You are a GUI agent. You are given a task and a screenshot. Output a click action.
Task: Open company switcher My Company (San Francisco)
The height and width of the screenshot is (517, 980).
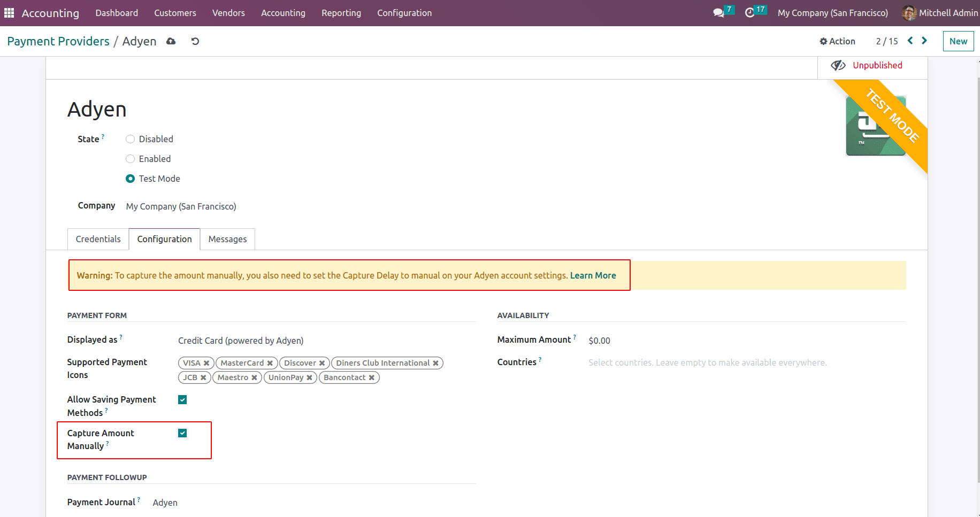click(x=832, y=13)
